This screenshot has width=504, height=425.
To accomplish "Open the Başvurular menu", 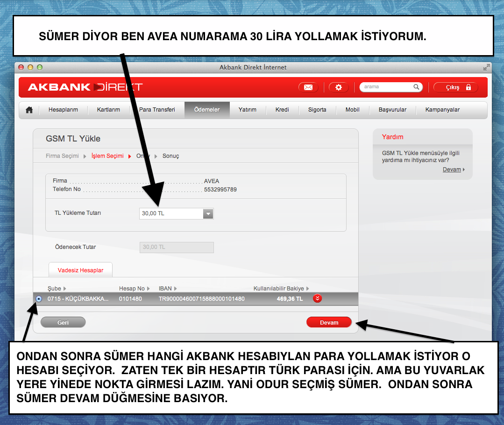I will coord(392,110).
